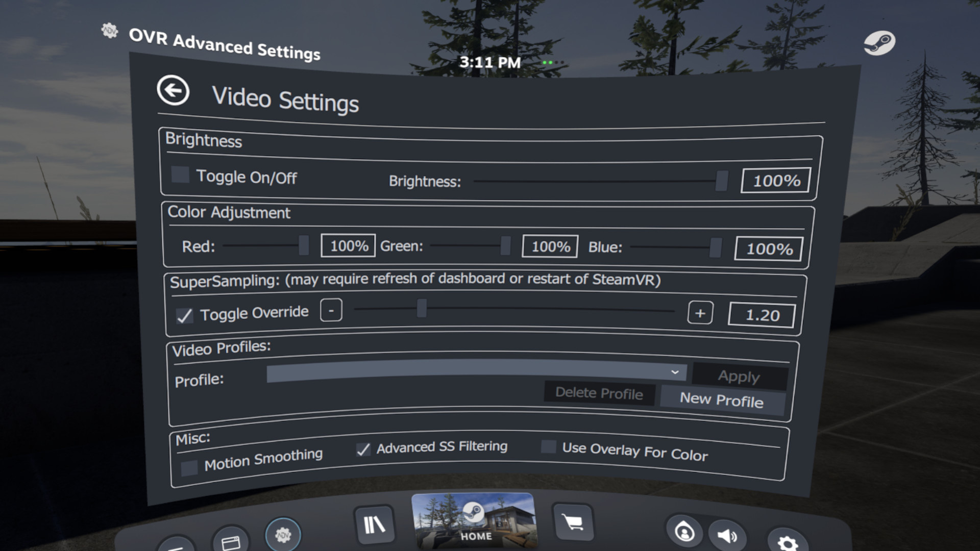Image resolution: width=980 pixels, height=551 pixels.
Task: Click the back arrow in Video Settings
Action: (x=173, y=91)
